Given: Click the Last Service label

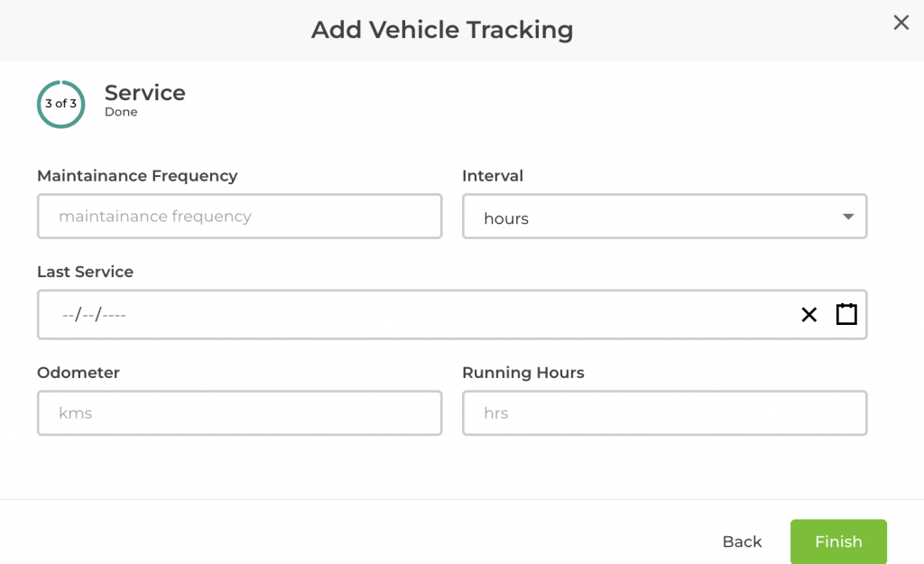Looking at the screenshot, I should click(x=85, y=272).
